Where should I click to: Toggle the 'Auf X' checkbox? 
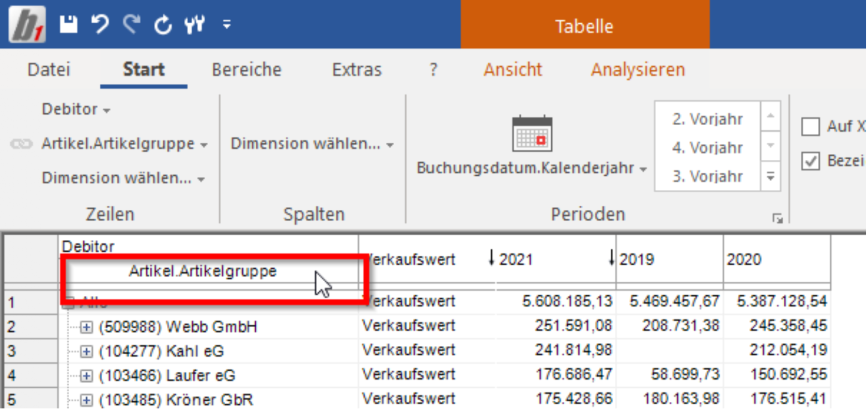tap(810, 127)
